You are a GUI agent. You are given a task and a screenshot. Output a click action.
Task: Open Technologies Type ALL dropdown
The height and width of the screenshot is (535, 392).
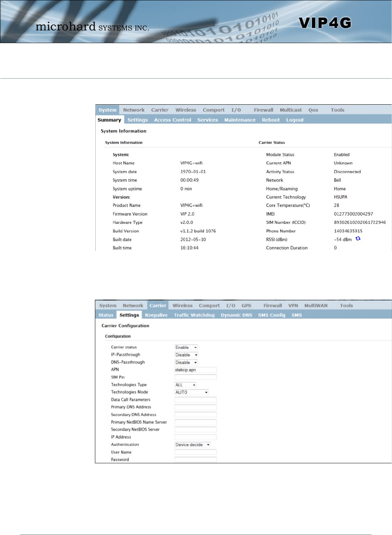click(x=185, y=385)
